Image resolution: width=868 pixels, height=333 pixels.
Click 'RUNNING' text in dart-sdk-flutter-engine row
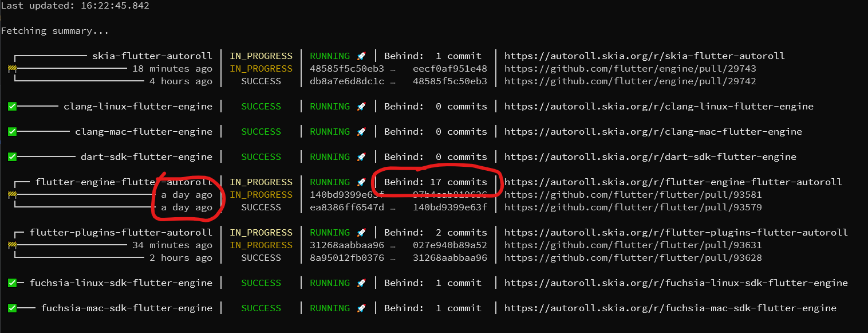pyautogui.click(x=330, y=157)
